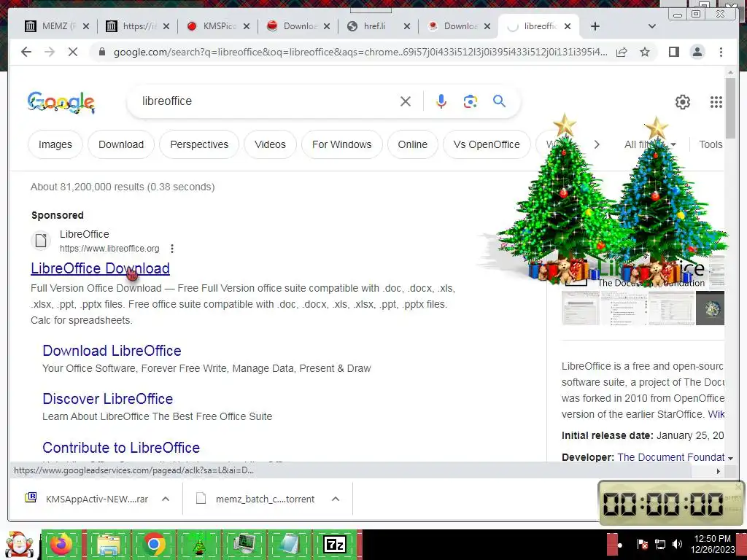The image size is (747, 560).
Task: Start voice search with the microphone
Action: pyautogui.click(x=441, y=101)
